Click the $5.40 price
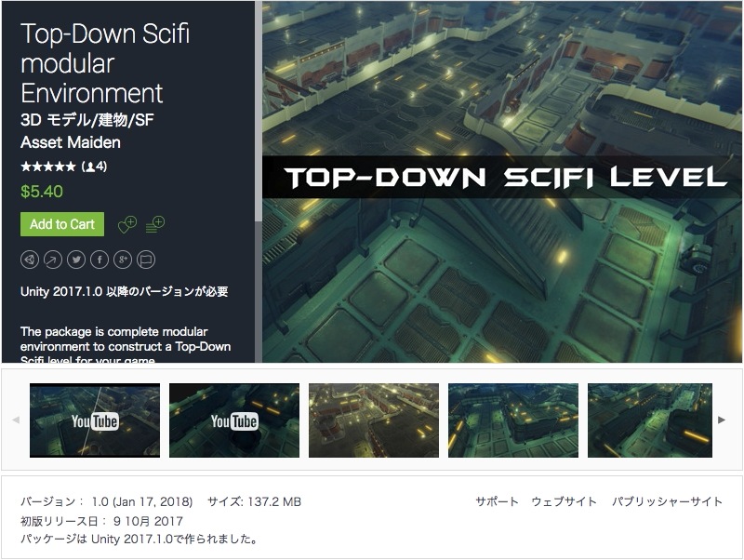 pyautogui.click(x=42, y=192)
